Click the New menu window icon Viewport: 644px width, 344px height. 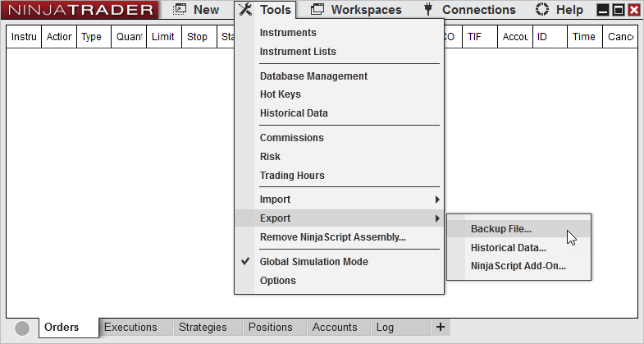[180, 10]
